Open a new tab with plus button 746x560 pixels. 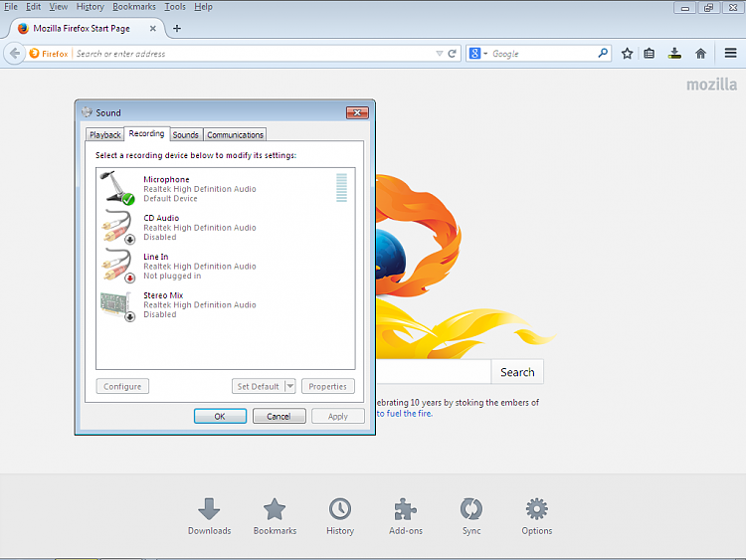[x=177, y=29]
